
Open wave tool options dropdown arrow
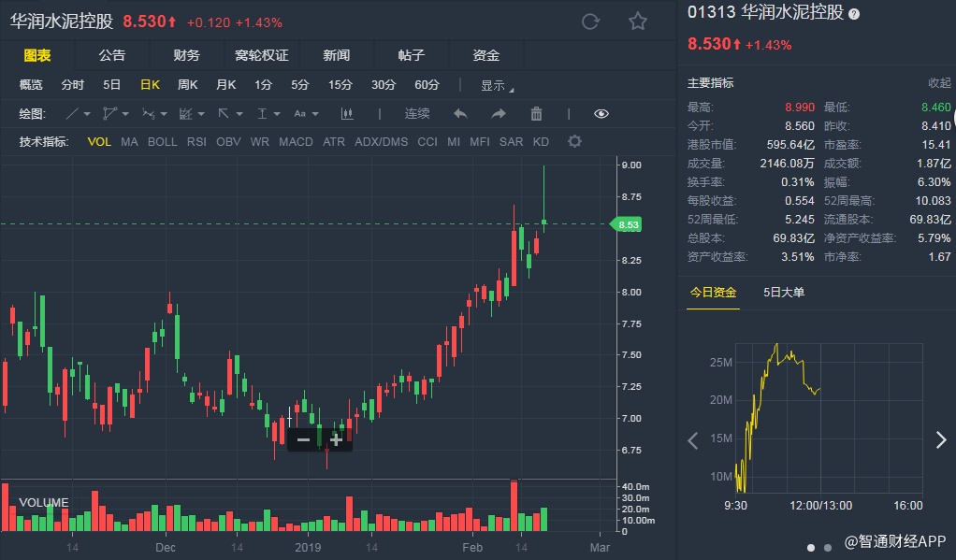click(164, 115)
